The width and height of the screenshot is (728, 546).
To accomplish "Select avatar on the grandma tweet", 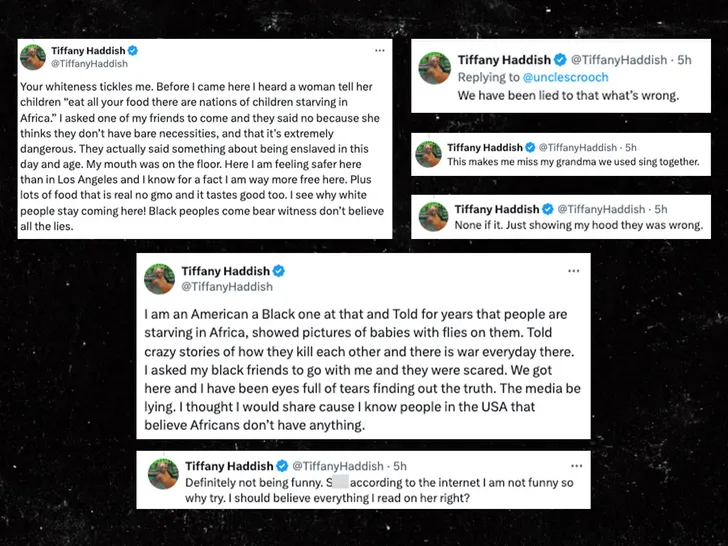I will [x=431, y=156].
